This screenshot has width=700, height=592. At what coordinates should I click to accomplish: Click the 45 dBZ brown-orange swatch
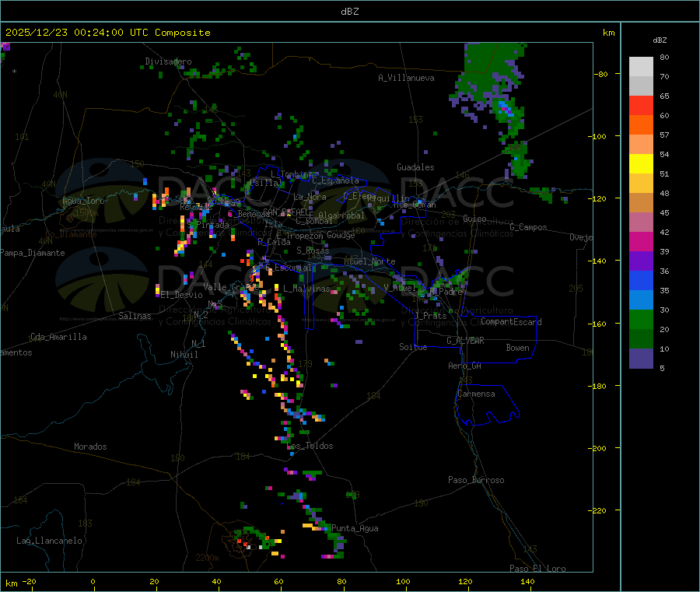coord(641,203)
